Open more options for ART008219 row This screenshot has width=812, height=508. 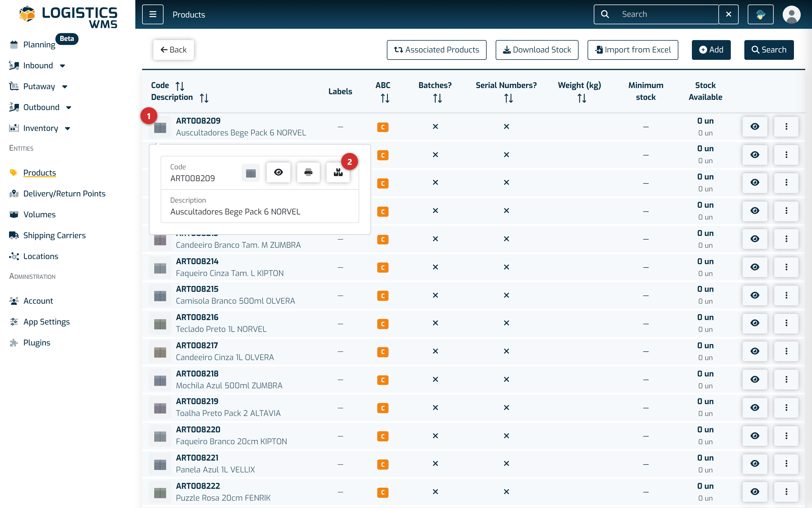point(786,408)
